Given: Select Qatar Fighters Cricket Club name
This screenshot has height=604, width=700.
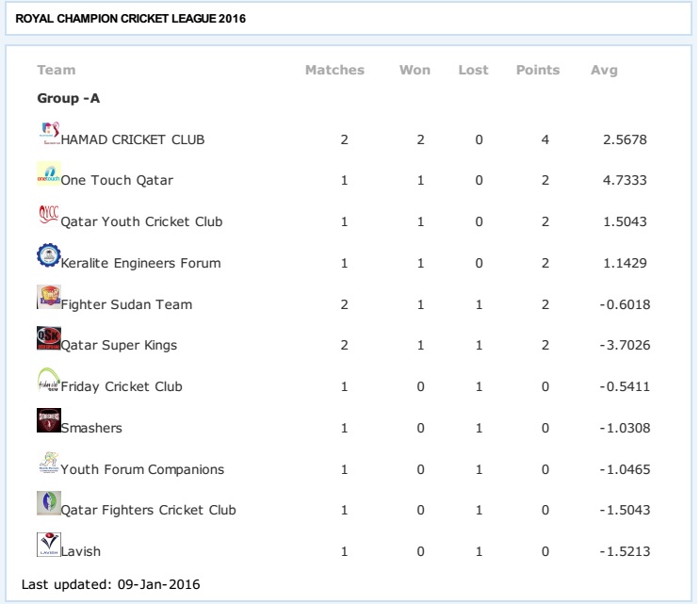Looking at the screenshot, I should pos(149,511).
